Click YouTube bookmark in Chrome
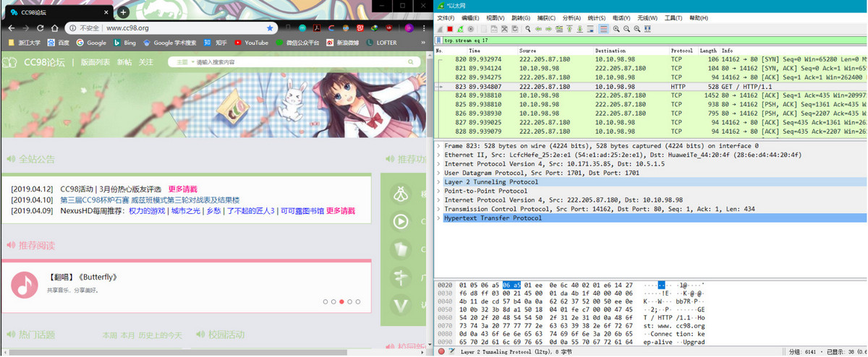868x357 pixels. point(250,43)
